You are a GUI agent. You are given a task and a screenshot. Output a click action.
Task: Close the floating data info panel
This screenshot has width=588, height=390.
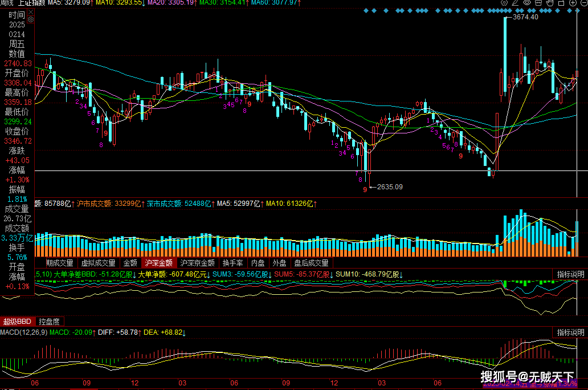click(31, 12)
